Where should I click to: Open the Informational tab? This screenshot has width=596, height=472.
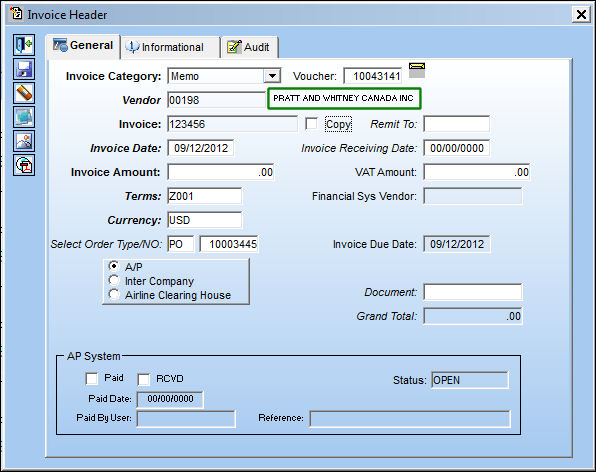170,48
